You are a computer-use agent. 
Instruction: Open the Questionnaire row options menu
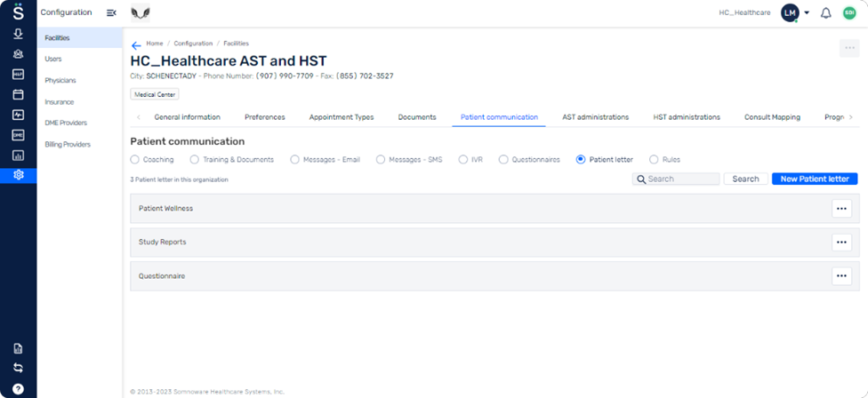click(841, 275)
